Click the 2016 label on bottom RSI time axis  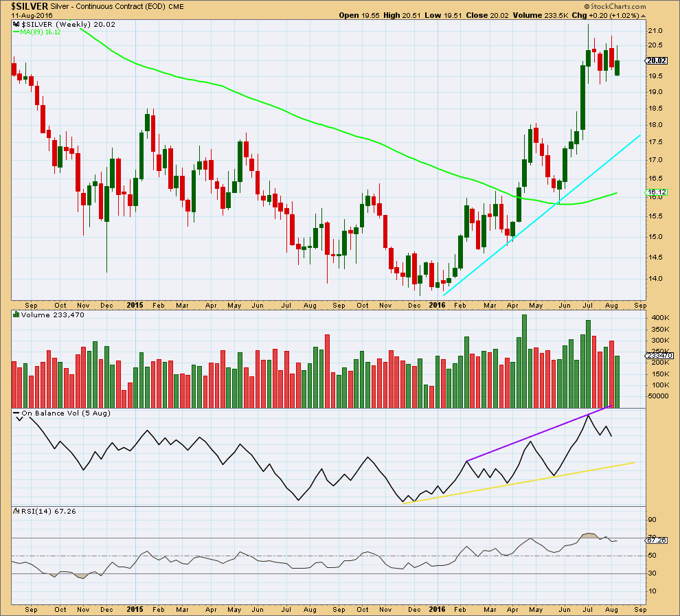click(x=437, y=610)
